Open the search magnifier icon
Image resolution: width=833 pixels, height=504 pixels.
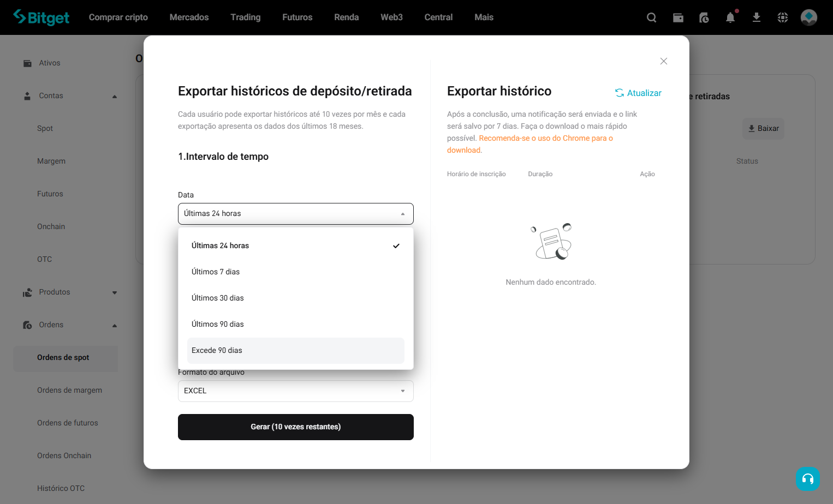point(651,17)
